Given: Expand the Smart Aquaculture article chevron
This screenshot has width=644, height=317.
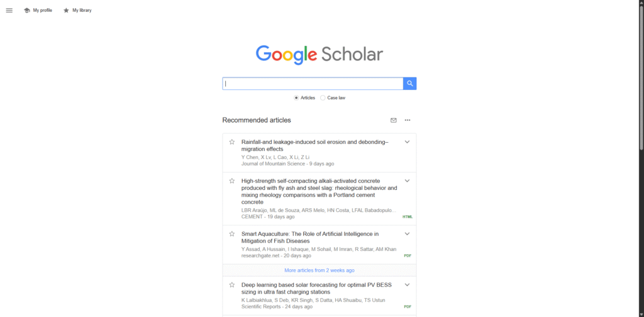Looking at the screenshot, I should point(407,234).
